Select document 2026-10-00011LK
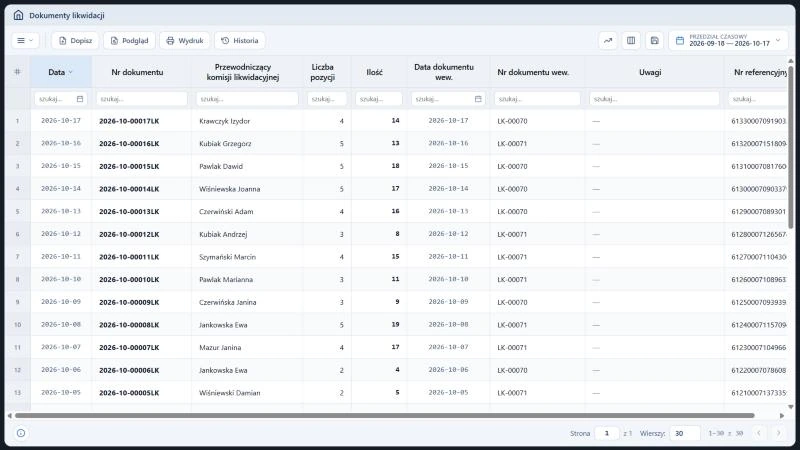800x450 pixels. point(129,257)
